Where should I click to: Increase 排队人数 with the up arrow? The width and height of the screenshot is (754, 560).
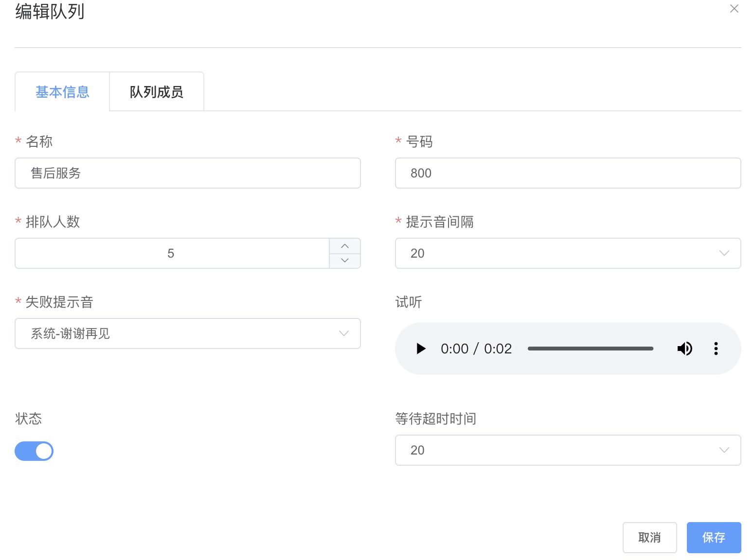(x=345, y=246)
